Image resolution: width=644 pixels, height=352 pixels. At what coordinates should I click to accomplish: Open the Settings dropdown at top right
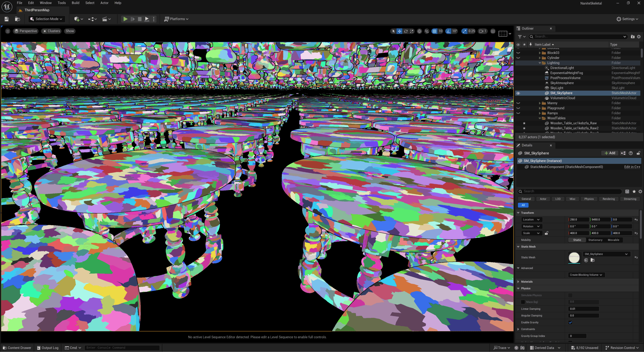[x=627, y=19]
